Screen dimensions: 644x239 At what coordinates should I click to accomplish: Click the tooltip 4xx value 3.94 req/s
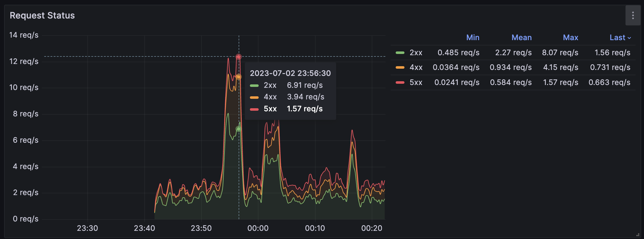(x=306, y=97)
